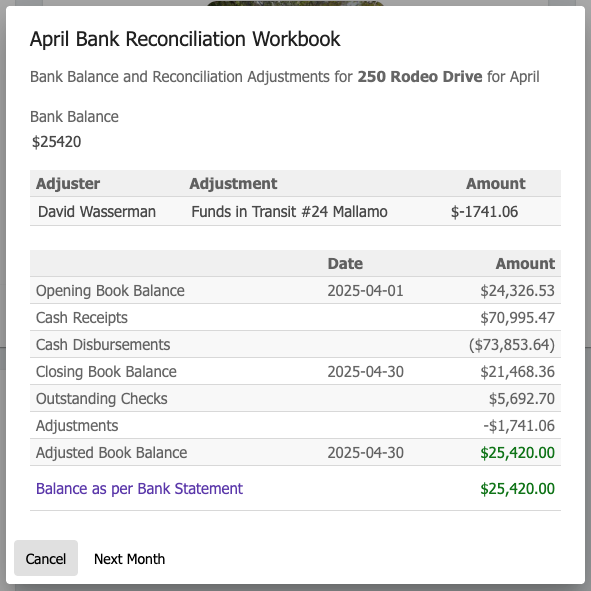The image size is (591, 591).
Task: Edit the Bank Balance field showing $25420
Action: [57, 142]
